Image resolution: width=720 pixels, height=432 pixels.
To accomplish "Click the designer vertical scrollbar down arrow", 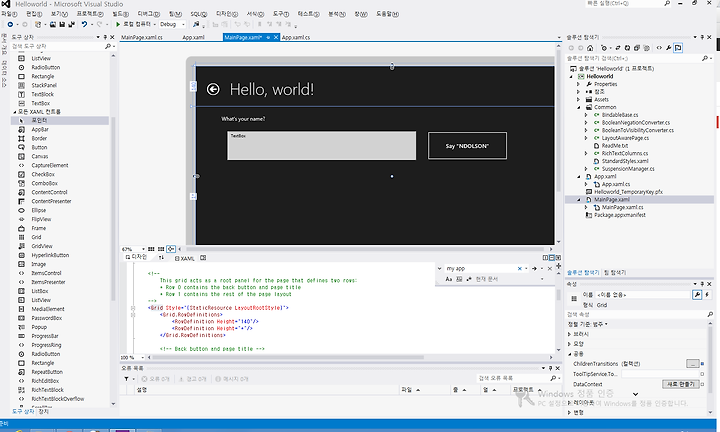I will (558, 241).
